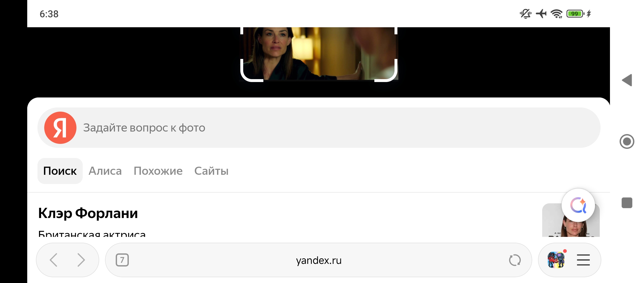This screenshot has height=283, width=644.
Task: Open the tab switcher showing 7 tabs
Action: 122,260
